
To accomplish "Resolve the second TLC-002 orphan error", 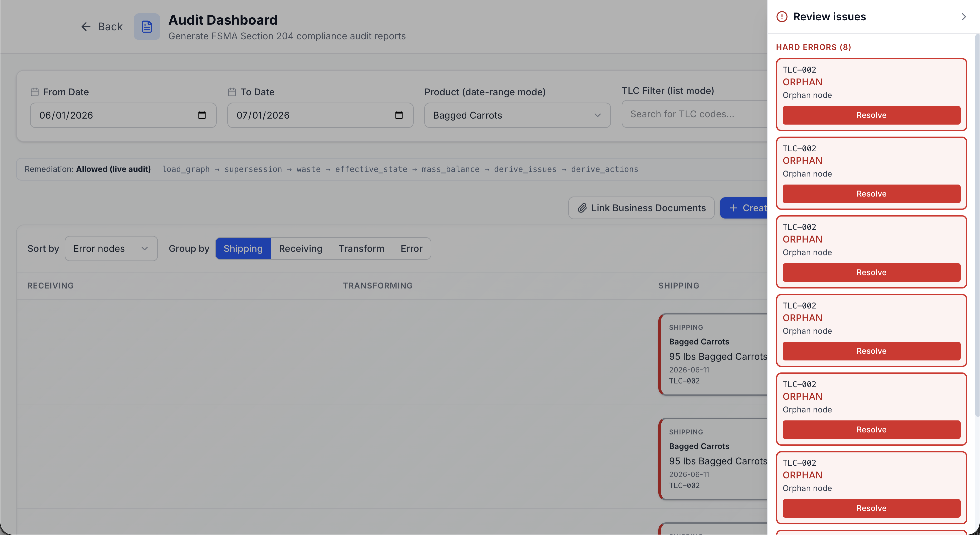I will tap(871, 194).
